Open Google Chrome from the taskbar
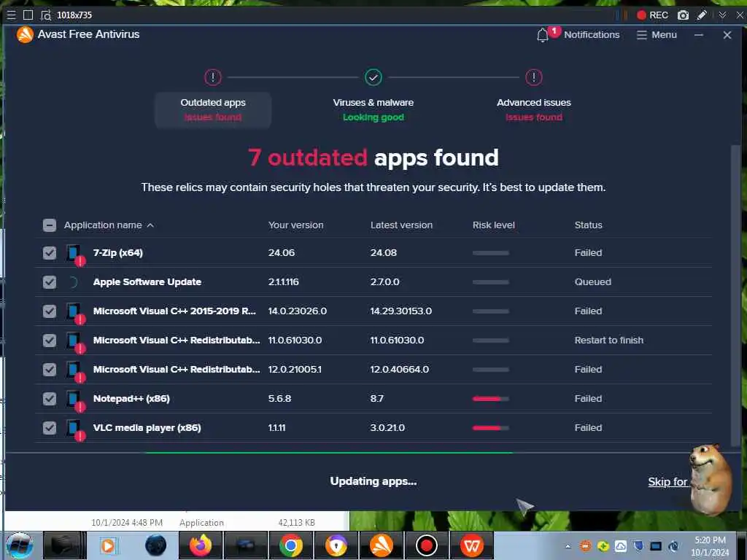 [291, 545]
